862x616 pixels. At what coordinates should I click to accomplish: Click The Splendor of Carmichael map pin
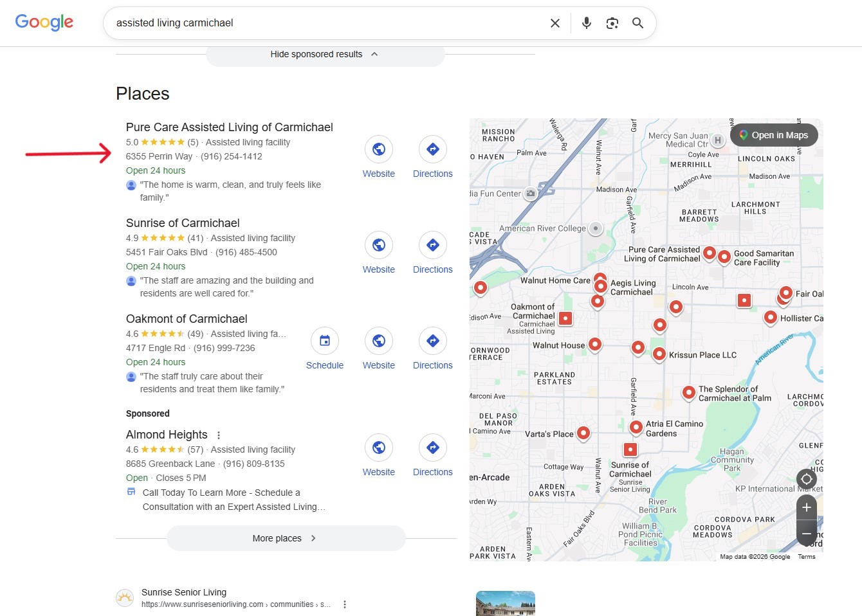(689, 392)
